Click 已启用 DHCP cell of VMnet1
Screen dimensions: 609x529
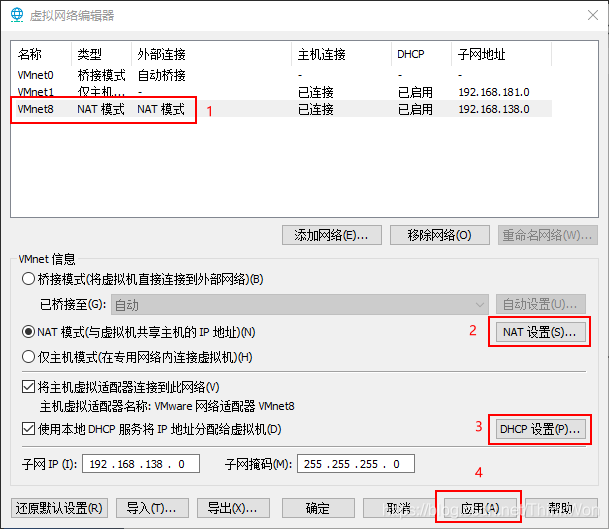pos(415,92)
